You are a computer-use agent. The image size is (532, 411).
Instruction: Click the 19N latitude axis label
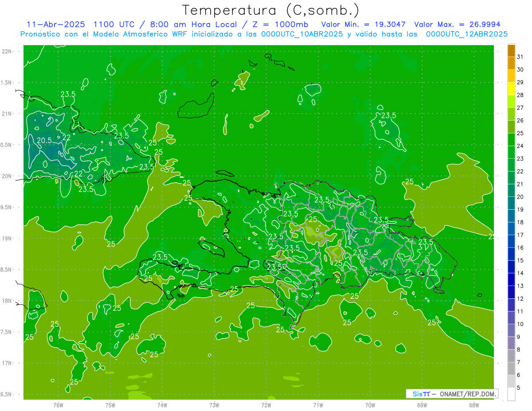tap(7, 239)
